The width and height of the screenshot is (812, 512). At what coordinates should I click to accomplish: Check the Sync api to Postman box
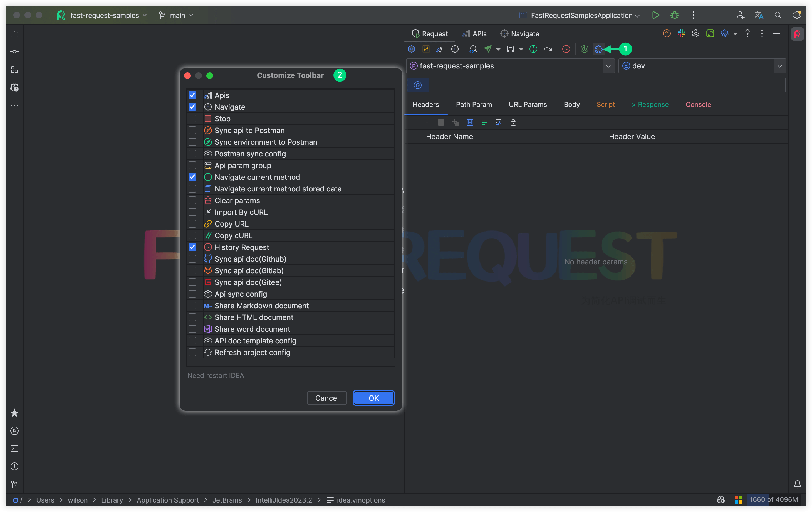pos(192,130)
